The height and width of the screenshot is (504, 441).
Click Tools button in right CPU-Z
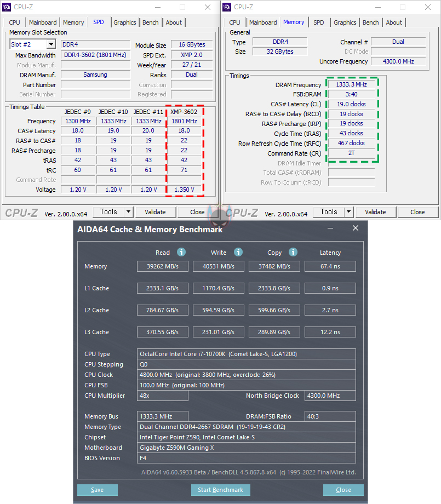click(329, 212)
